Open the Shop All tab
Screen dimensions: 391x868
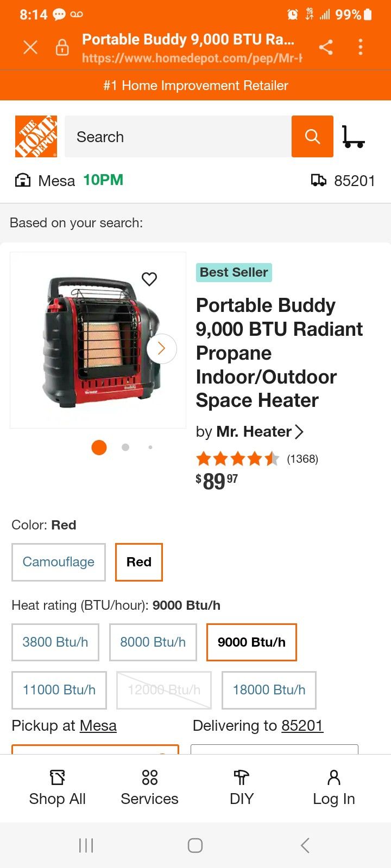(x=58, y=787)
